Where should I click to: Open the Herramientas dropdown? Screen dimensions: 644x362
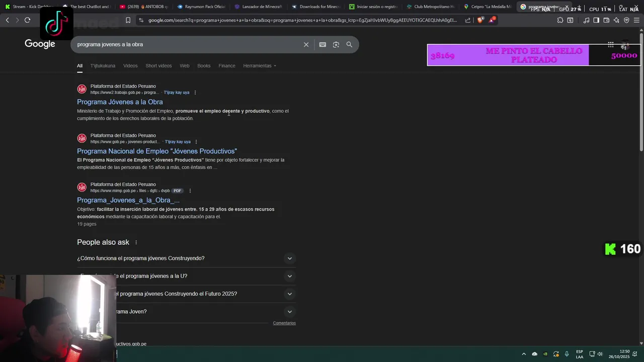[260, 66]
